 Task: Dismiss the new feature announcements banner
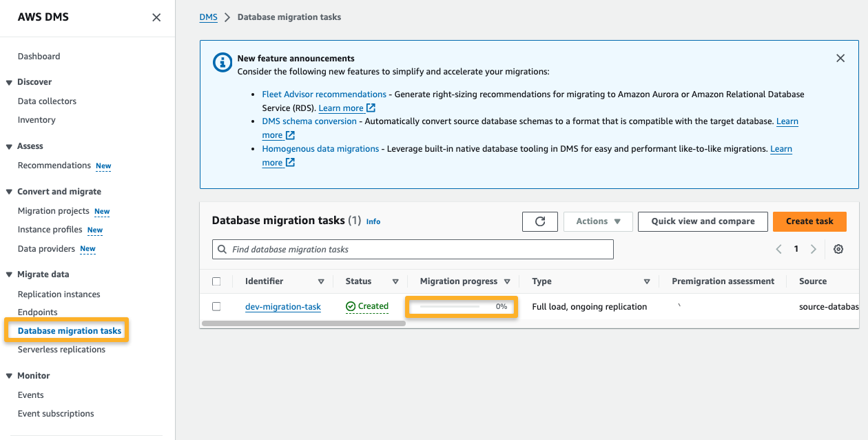(x=840, y=58)
